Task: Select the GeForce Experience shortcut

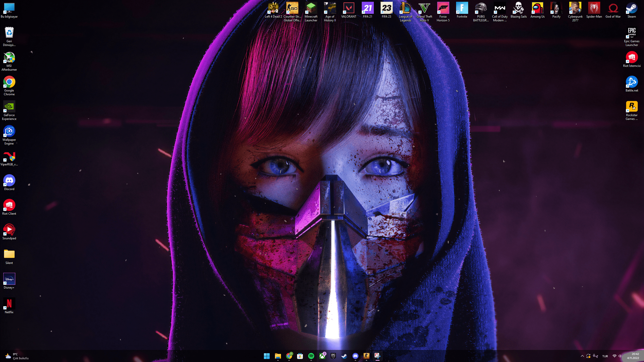Action: (x=9, y=111)
